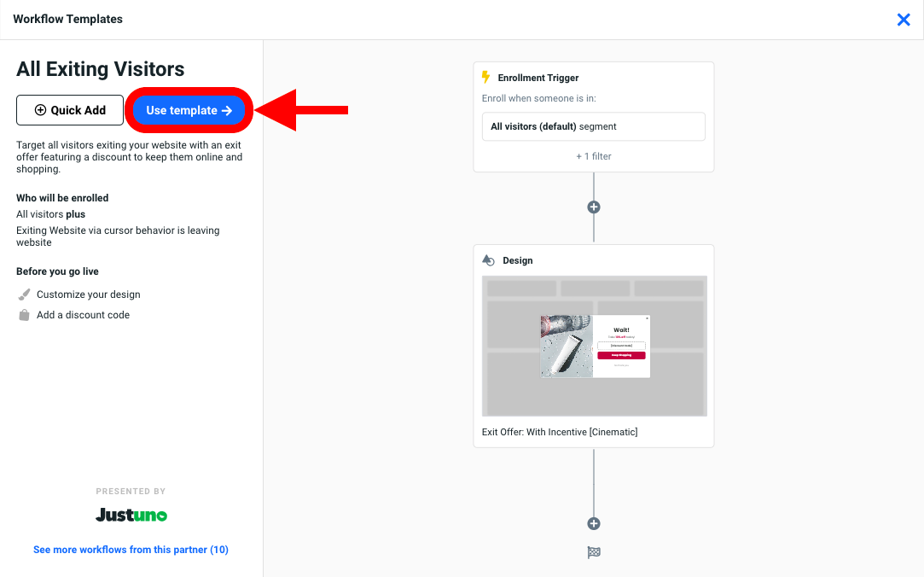The image size is (924, 577).
Task: Open See more workflows from this partner
Action: [131, 550]
